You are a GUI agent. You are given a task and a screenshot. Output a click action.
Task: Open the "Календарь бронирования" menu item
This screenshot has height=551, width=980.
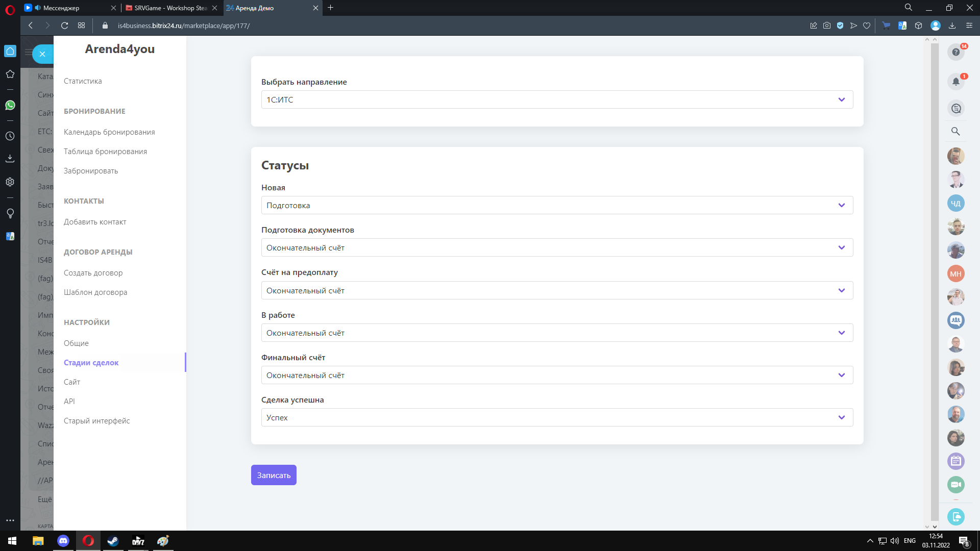click(x=109, y=132)
